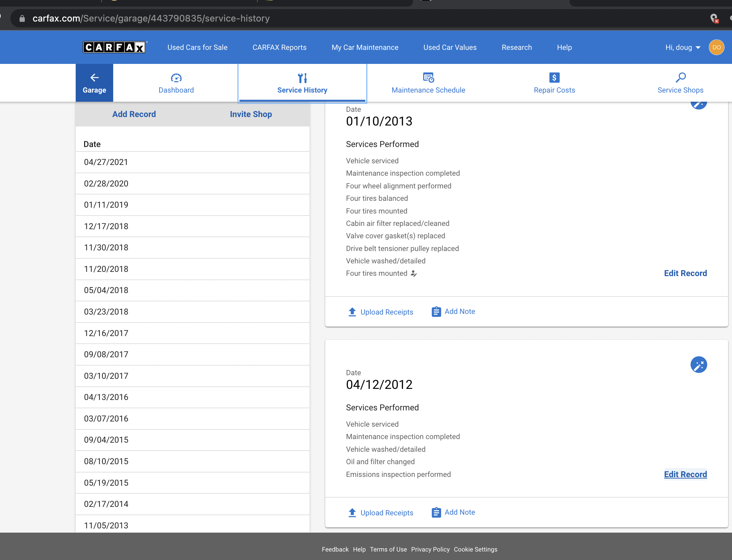Click the DO user avatar
The width and height of the screenshot is (732, 560).
[x=716, y=47]
